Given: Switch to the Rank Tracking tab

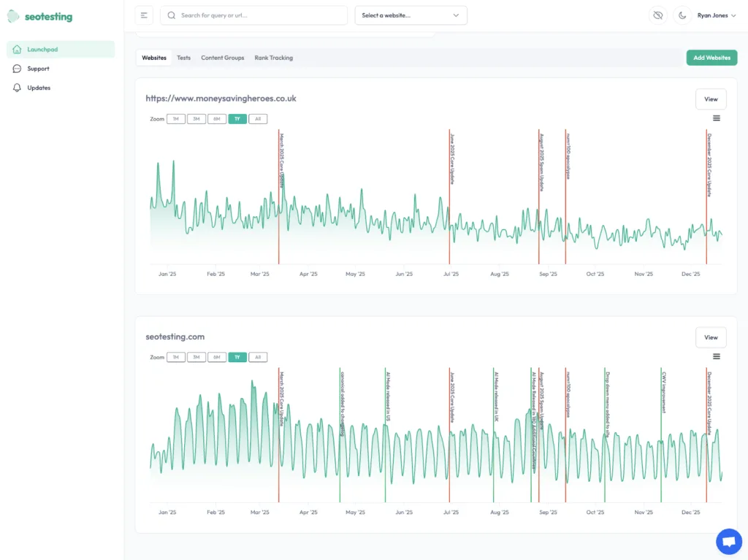Looking at the screenshot, I should coord(274,57).
